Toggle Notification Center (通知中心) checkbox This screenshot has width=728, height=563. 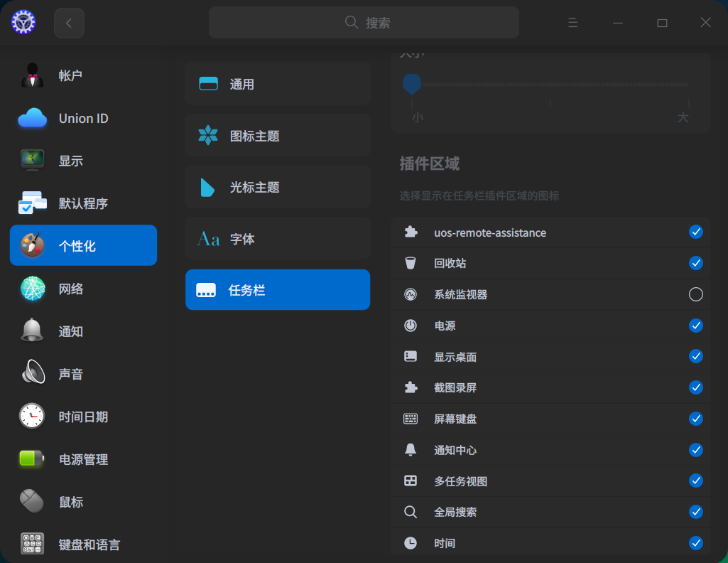[x=695, y=450]
